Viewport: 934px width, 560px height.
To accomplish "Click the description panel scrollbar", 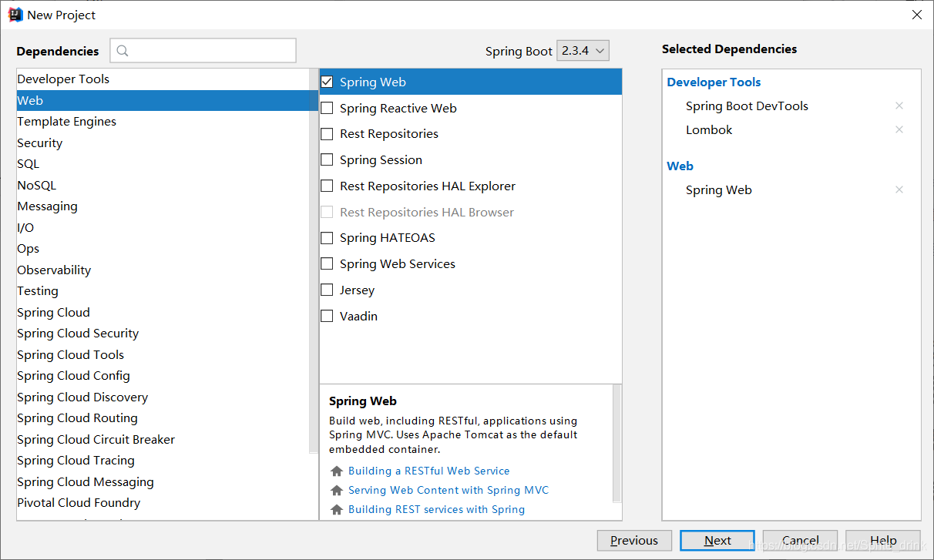I will point(617,444).
